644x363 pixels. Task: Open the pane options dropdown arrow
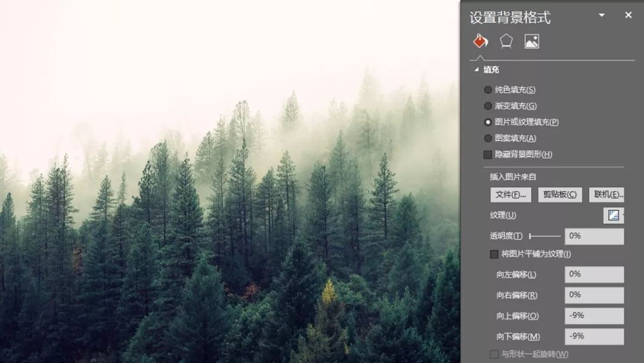(x=602, y=15)
